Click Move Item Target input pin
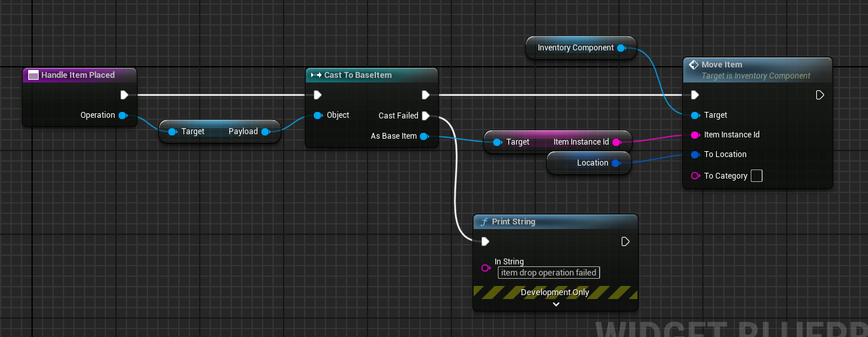Image resolution: width=868 pixels, height=337 pixels. [695, 115]
